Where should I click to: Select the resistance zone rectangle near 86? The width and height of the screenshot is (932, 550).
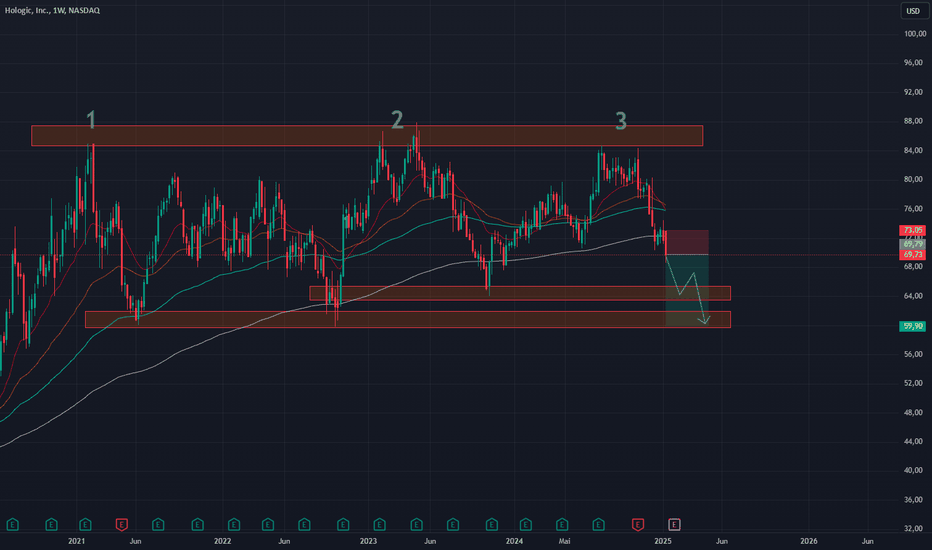367,136
